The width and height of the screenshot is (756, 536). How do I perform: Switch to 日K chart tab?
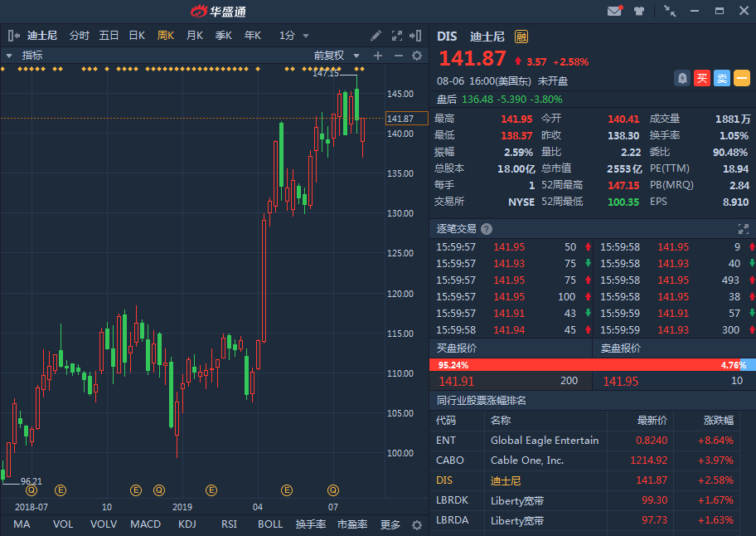[137, 36]
